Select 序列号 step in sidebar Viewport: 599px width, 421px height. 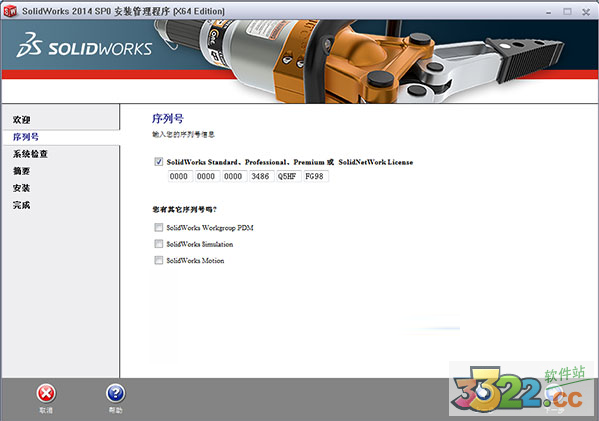(x=26, y=137)
